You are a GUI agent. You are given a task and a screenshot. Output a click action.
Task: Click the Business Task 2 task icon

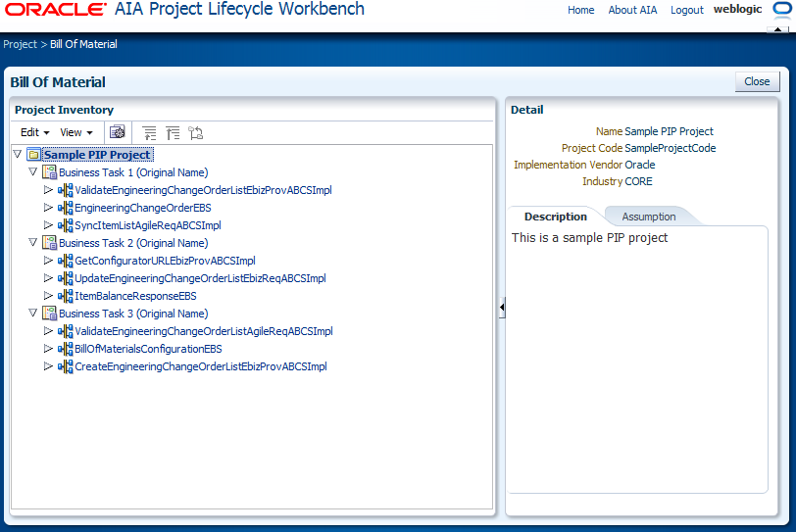(49, 243)
